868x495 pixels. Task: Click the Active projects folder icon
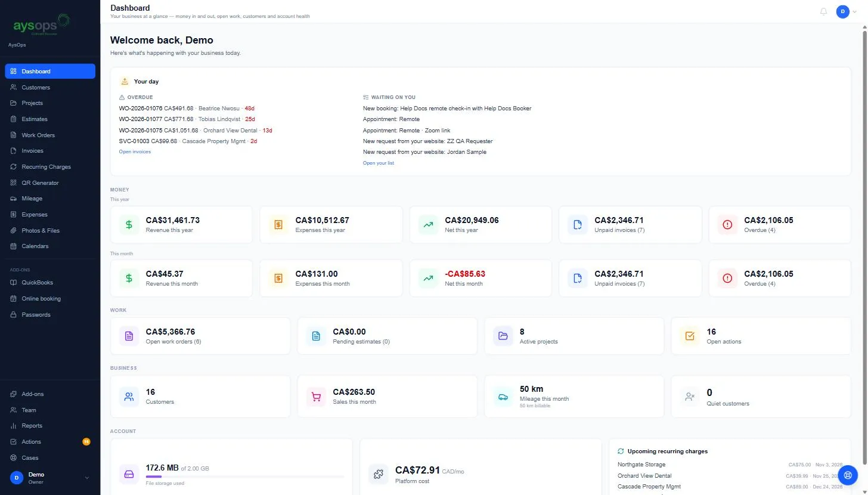(x=503, y=336)
